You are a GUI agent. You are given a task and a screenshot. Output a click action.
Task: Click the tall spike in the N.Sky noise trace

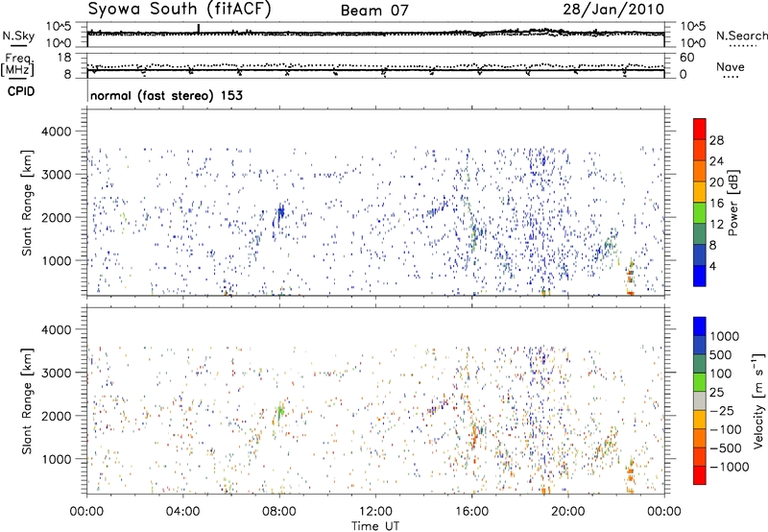(x=199, y=29)
